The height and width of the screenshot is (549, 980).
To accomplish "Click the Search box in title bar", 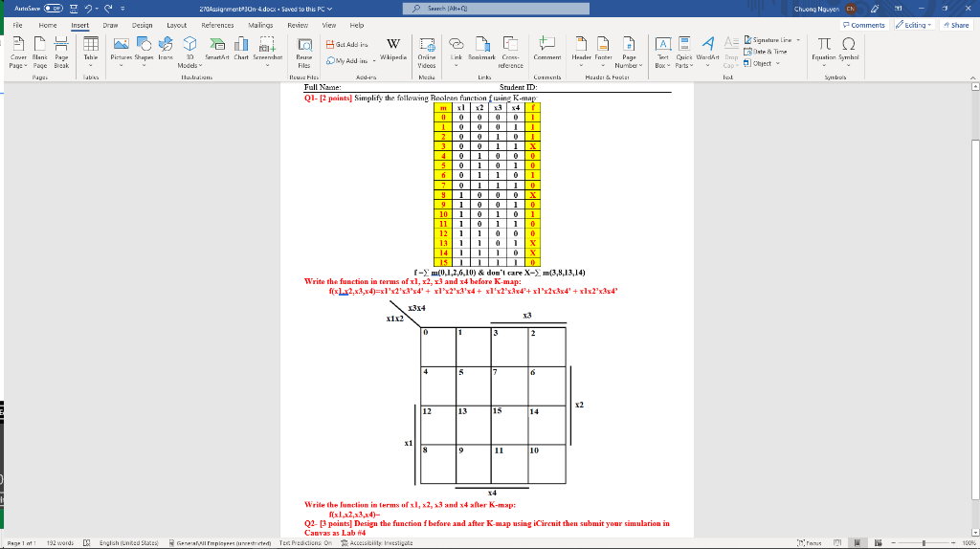I will pos(497,9).
